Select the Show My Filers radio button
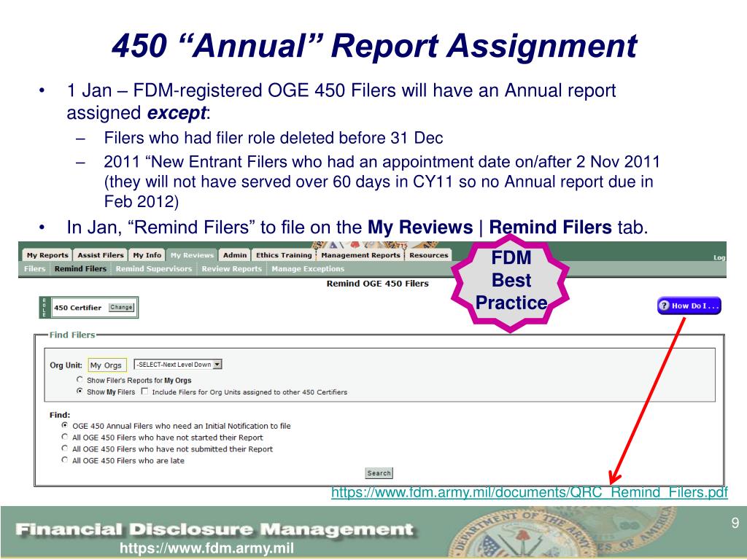Image resolution: width=747 pixels, height=560 pixels. coord(80,392)
